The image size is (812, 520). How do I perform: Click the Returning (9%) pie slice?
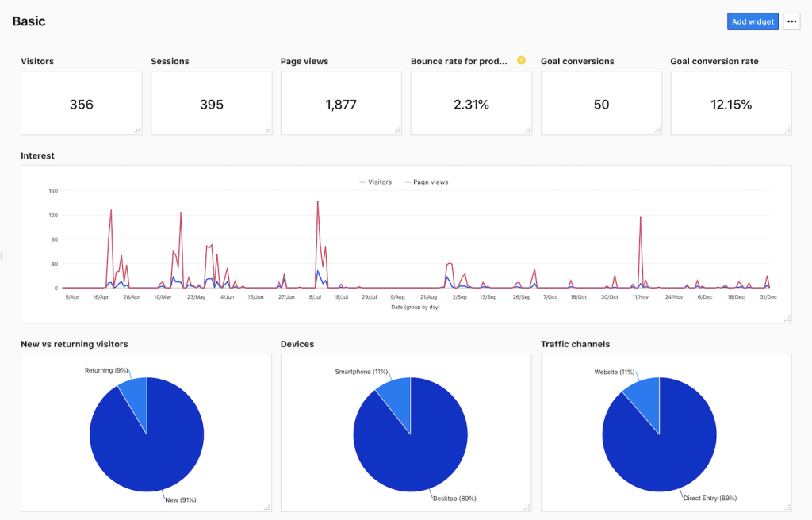pyautogui.click(x=136, y=396)
